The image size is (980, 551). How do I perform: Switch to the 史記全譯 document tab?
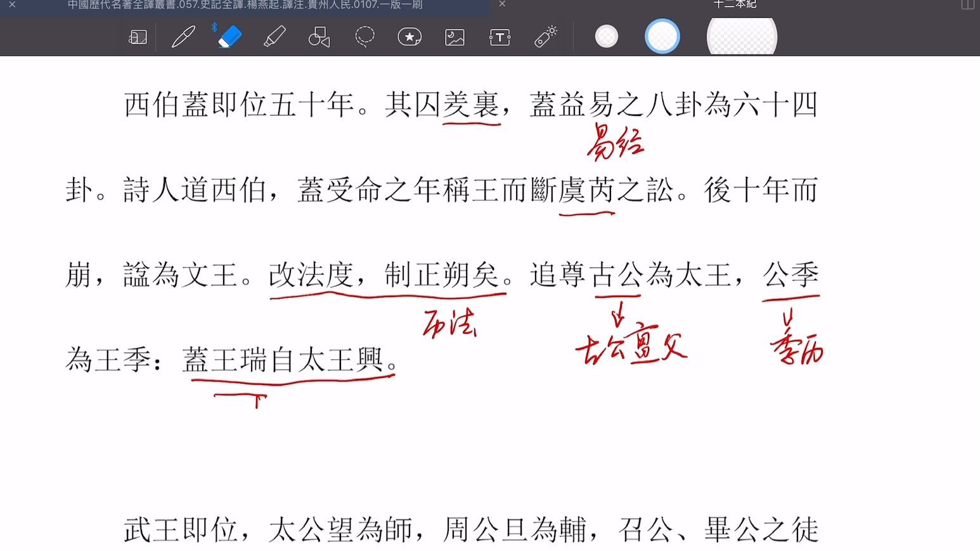tap(245, 4)
